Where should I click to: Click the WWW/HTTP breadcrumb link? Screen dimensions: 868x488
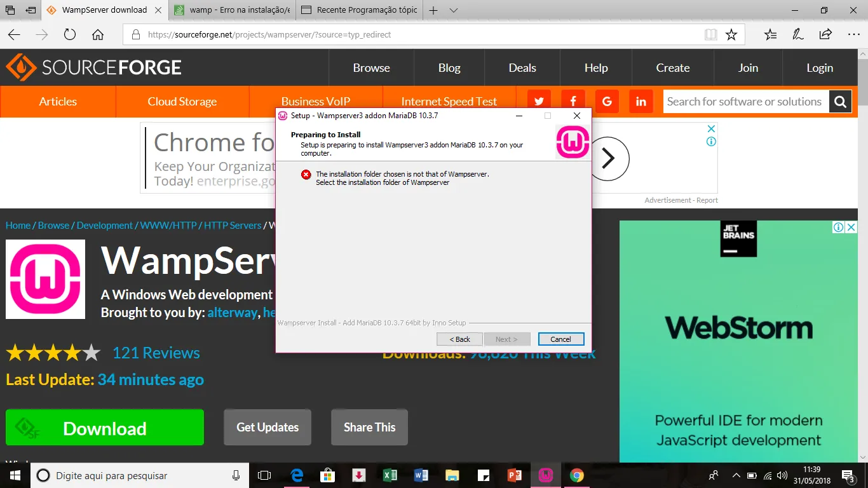169,226
